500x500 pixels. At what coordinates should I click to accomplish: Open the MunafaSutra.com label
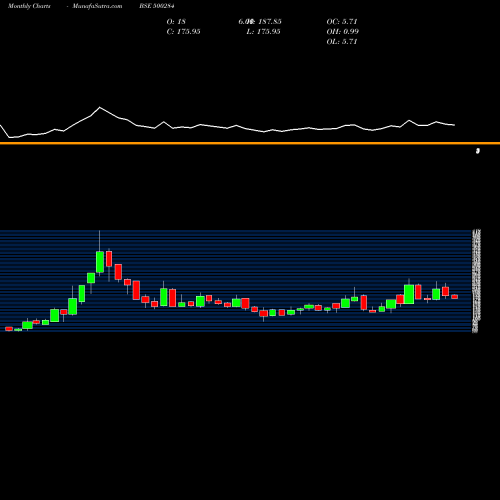97,6
